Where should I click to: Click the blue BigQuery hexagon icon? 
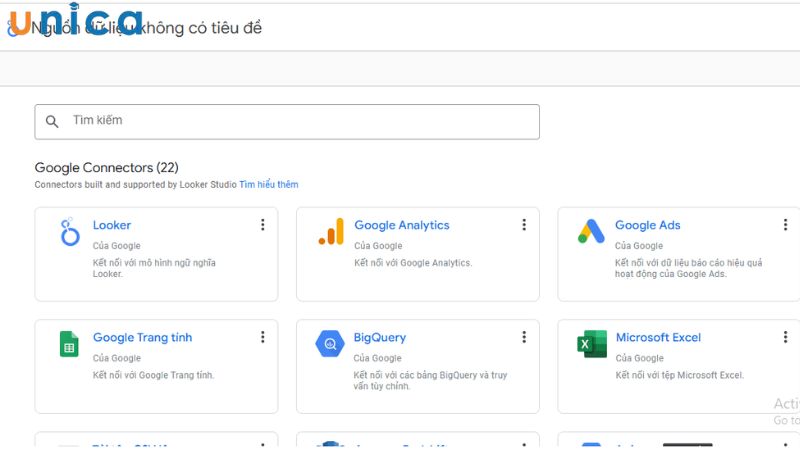pyautogui.click(x=330, y=344)
